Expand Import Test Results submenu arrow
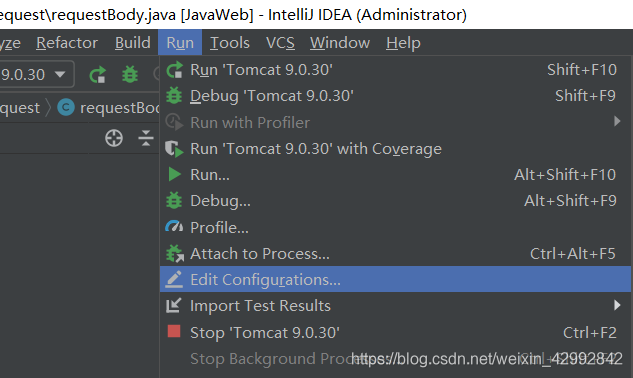This screenshot has height=378, width=633. pos(617,305)
